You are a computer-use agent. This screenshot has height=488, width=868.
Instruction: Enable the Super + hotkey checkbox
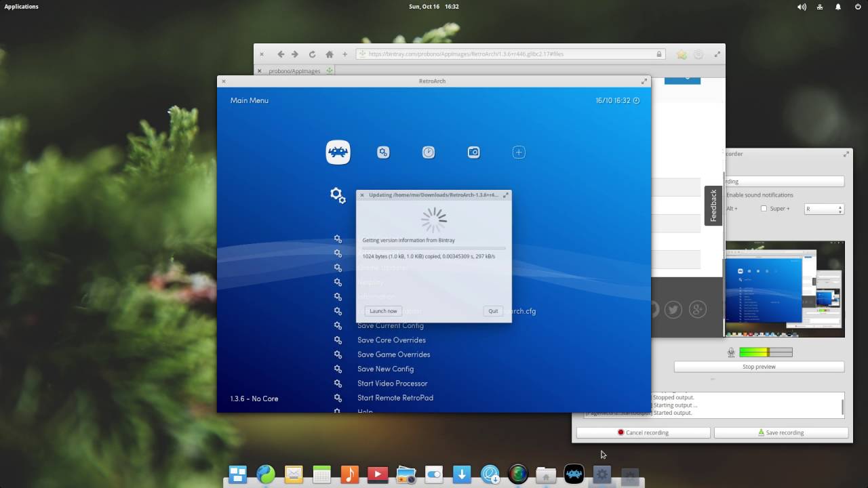coord(764,209)
